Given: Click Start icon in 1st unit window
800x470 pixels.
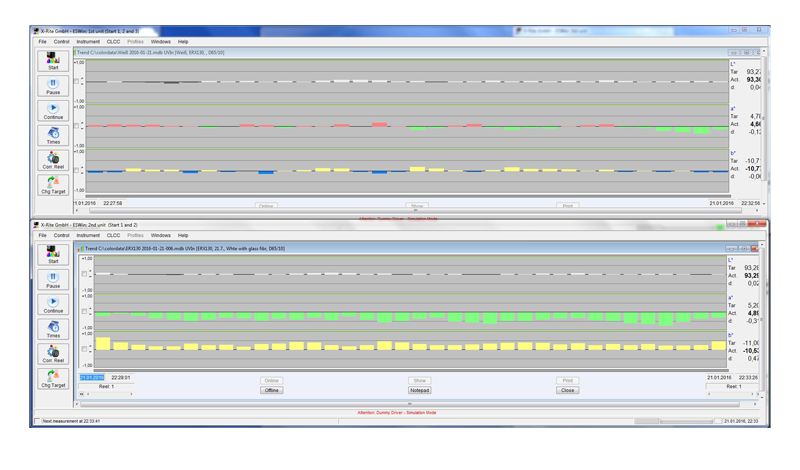Looking at the screenshot, I should point(53,61).
